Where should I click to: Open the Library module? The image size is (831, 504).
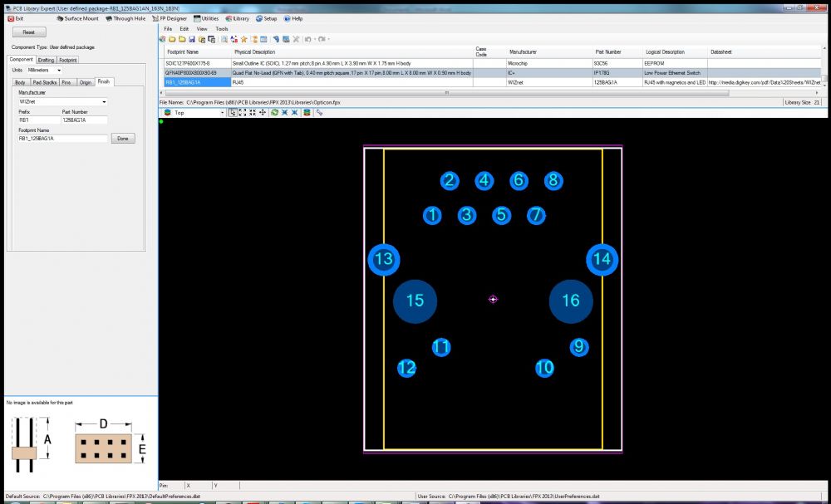(237, 18)
